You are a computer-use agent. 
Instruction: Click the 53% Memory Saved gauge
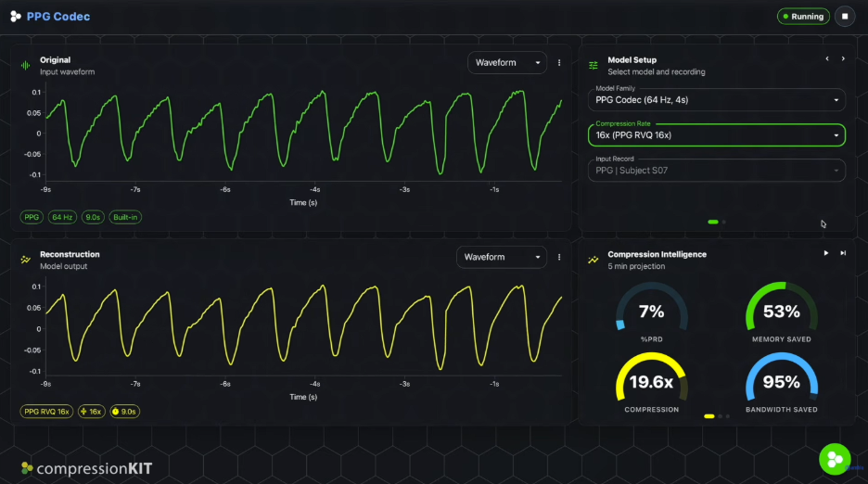[781, 312]
